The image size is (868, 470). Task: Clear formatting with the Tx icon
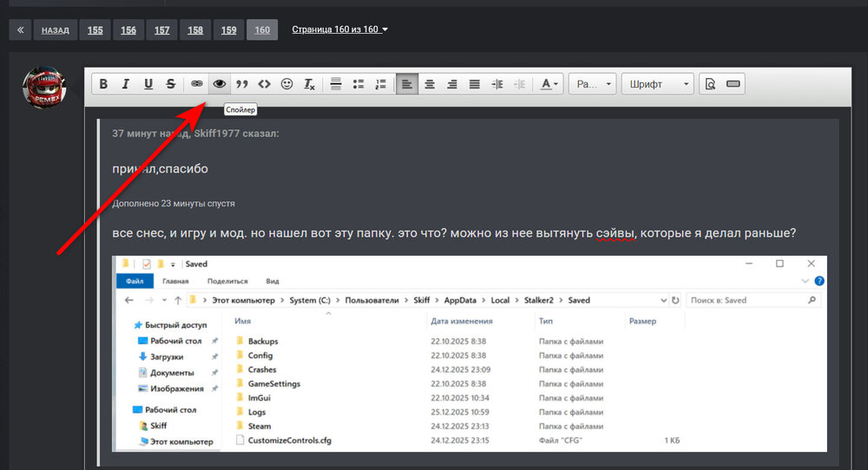click(x=309, y=84)
